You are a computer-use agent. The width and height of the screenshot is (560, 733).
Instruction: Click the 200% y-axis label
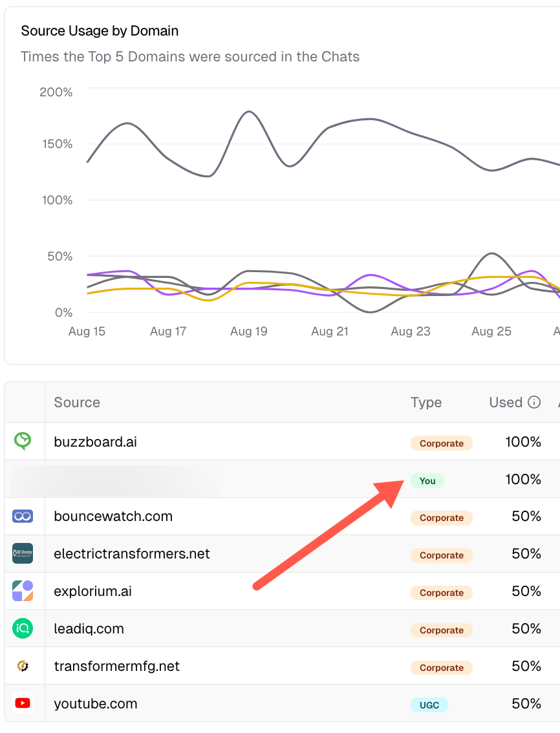click(x=56, y=92)
